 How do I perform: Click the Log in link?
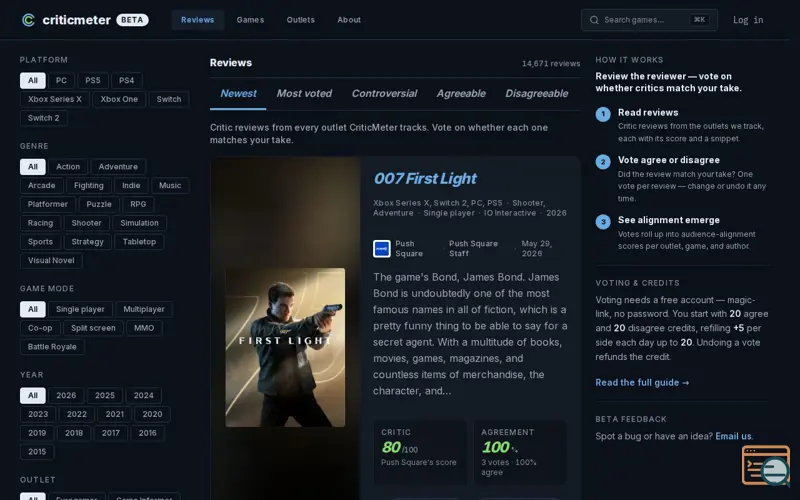(x=748, y=20)
